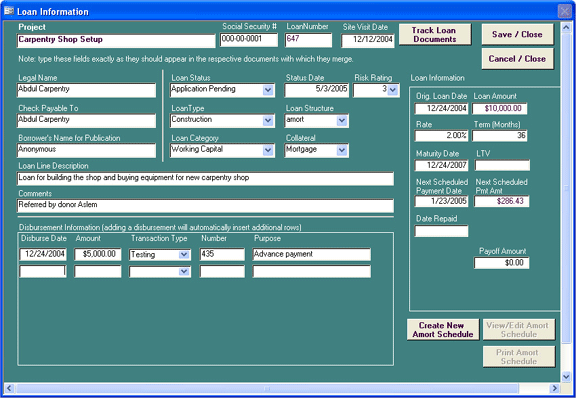The width and height of the screenshot is (576, 398).
Task: Open the Testing Transaction Type dropdown
Action: (184, 254)
